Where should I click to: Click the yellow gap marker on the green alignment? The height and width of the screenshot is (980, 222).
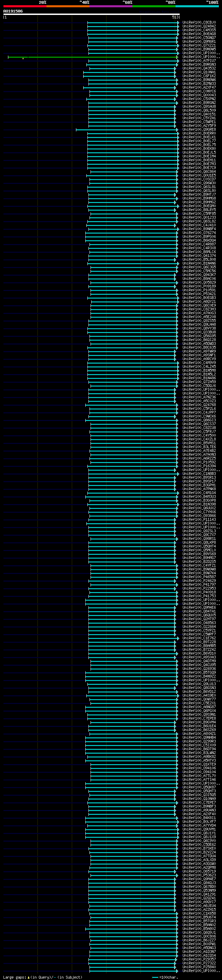(x=23, y=58)
